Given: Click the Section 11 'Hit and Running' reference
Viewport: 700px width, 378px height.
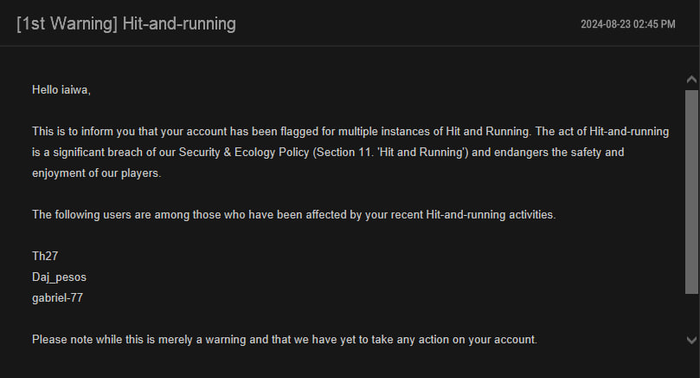Looking at the screenshot, I should tap(391, 153).
